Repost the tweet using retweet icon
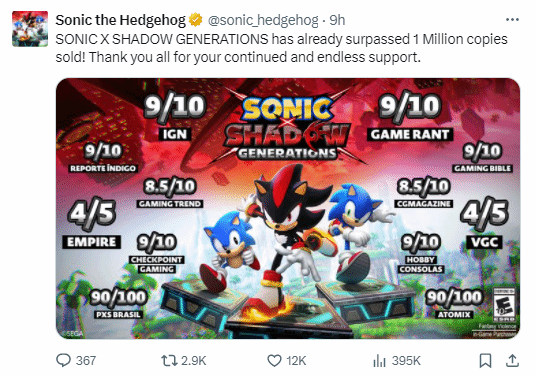The width and height of the screenshot is (536, 377). coord(169,361)
